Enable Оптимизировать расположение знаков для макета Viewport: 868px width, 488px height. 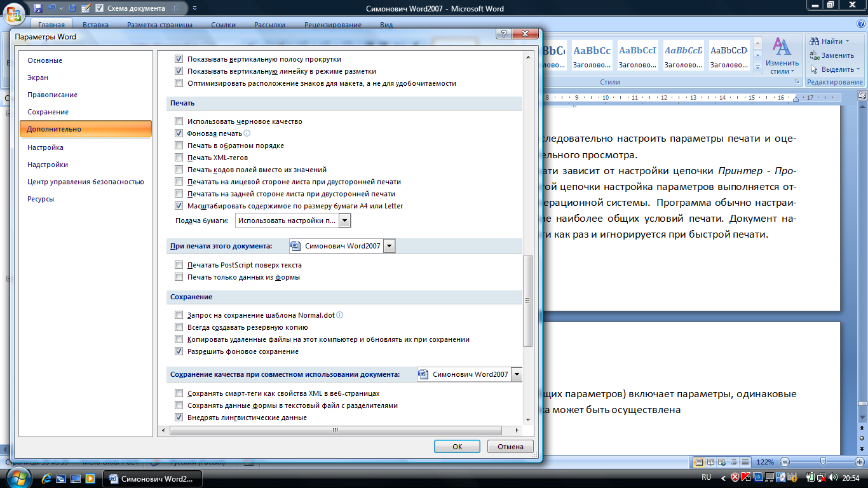pos(179,83)
